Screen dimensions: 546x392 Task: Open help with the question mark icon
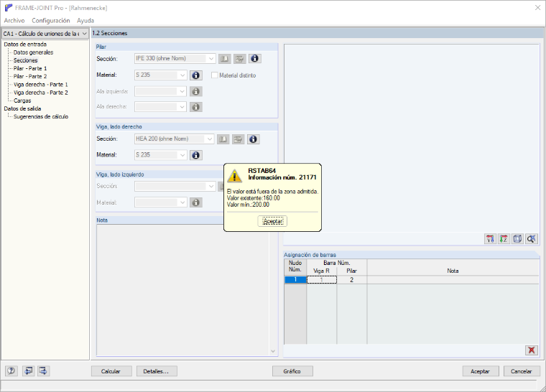pyautogui.click(x=11, y=371)
